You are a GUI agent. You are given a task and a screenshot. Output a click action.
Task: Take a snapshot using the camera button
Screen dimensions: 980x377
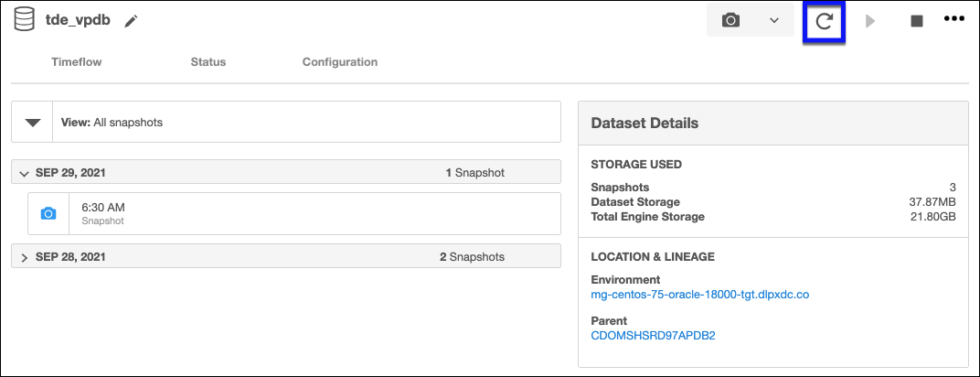[730, 20]
